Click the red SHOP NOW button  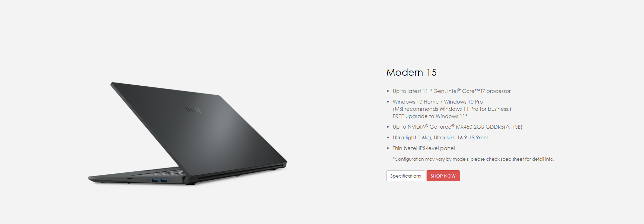pos(443,176)
